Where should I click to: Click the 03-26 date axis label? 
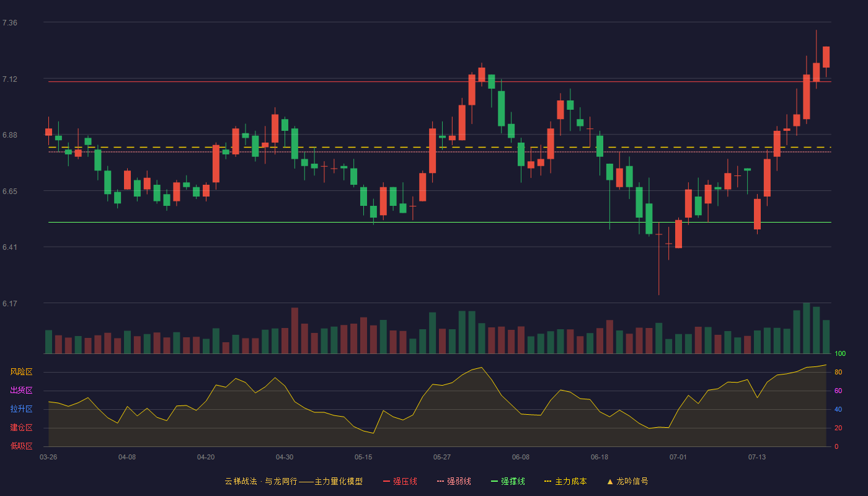48,457
